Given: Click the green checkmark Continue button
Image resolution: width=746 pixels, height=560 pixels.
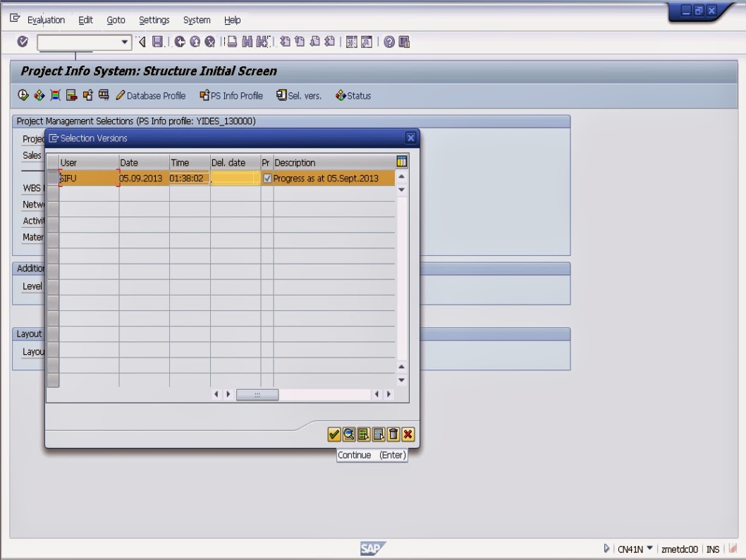Looking at the screenshot, I should point(334,434).
